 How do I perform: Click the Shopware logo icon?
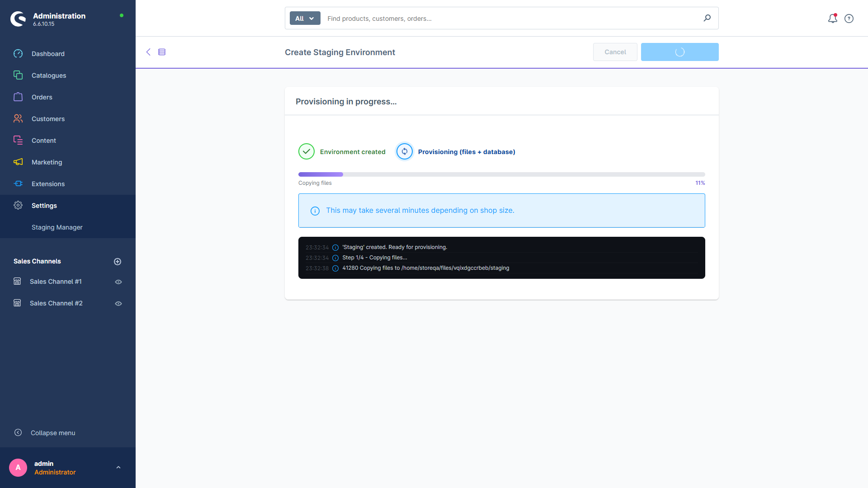pos(18,19)
